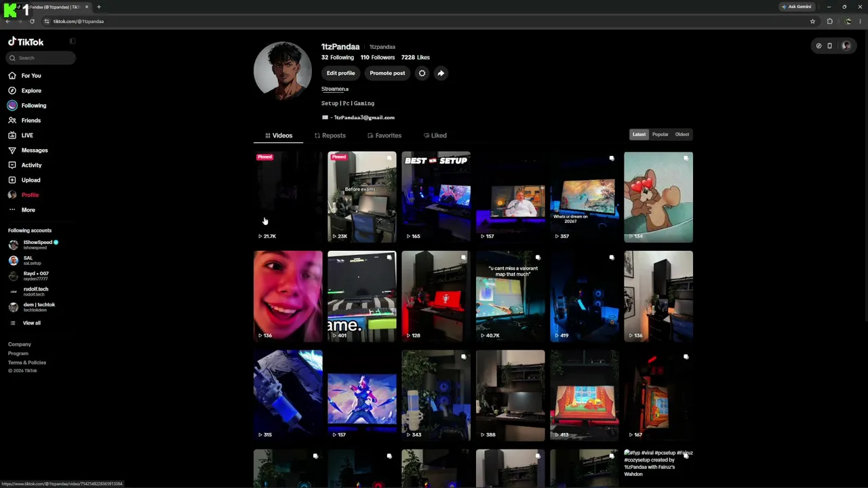
Task: Open the video with 388 views
Action: tap(511, 395)
